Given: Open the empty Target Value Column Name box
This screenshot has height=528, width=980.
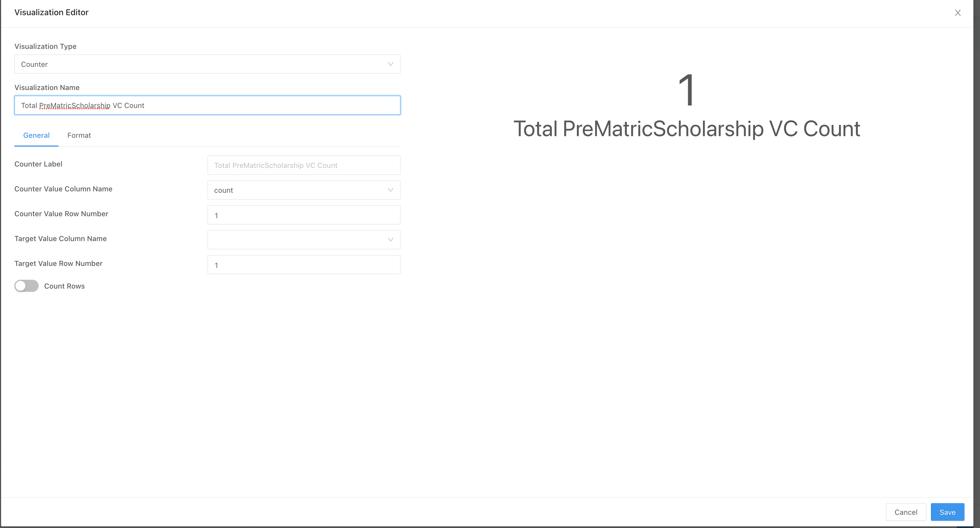Looking at the screenshot, I should pyautogui.click(x=297, y=239).
